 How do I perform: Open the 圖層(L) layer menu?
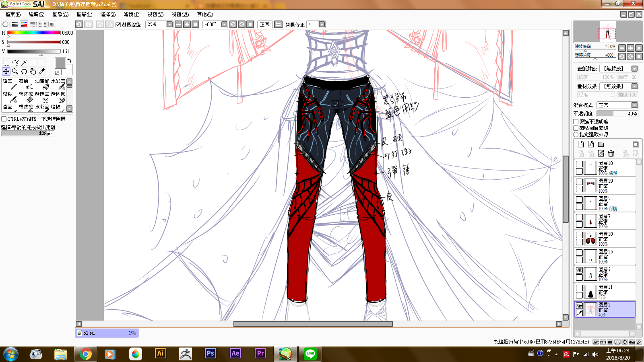(x=85, y=14)
